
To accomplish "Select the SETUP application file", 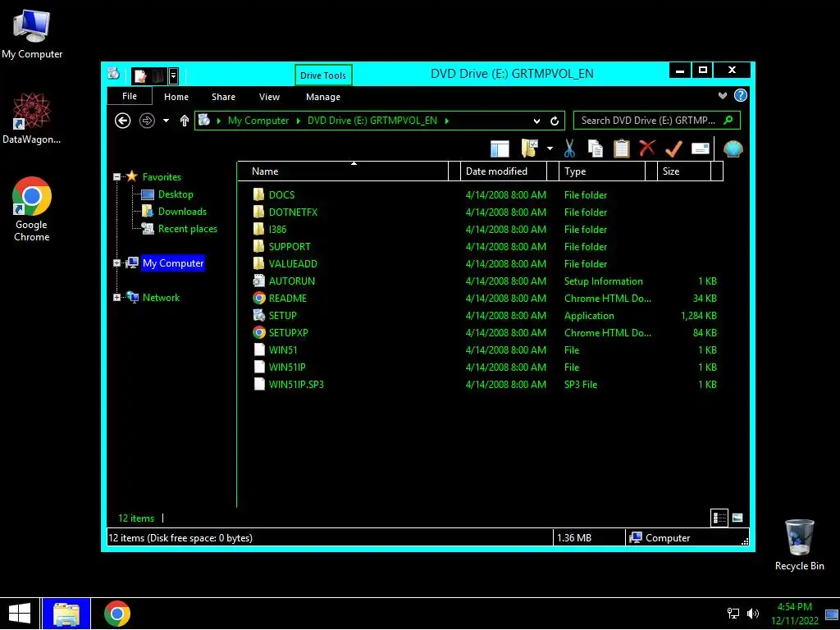I will (x=282, y=316).
